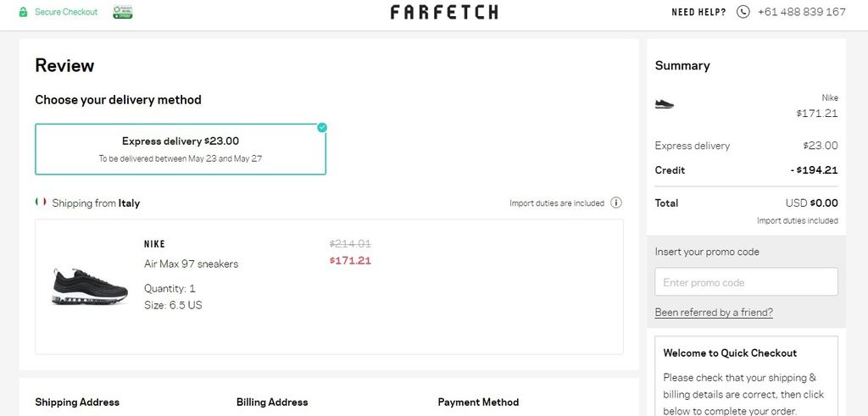Click the Payment Method heading
Screen dimensions: 868x416
[x=478, y=402]
